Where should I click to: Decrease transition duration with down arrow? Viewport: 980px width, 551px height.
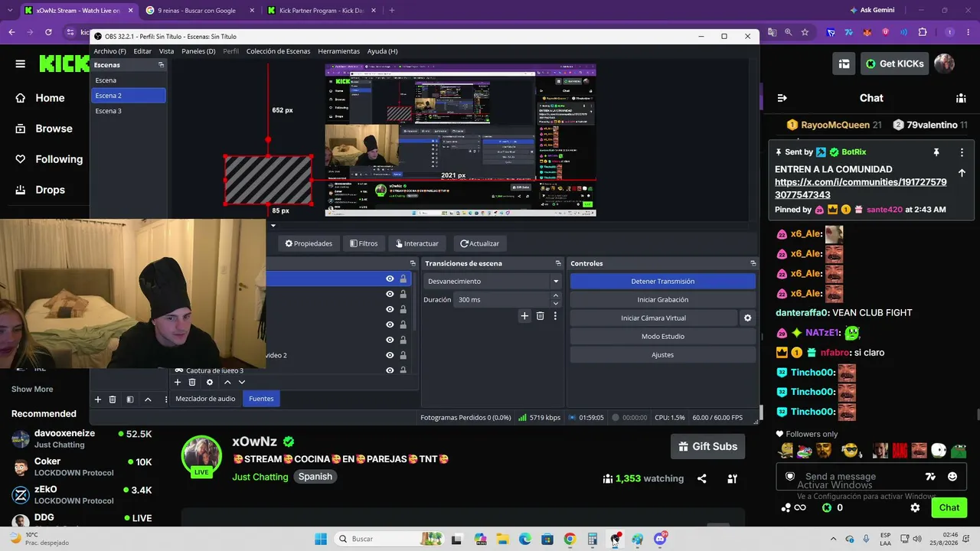556,303
